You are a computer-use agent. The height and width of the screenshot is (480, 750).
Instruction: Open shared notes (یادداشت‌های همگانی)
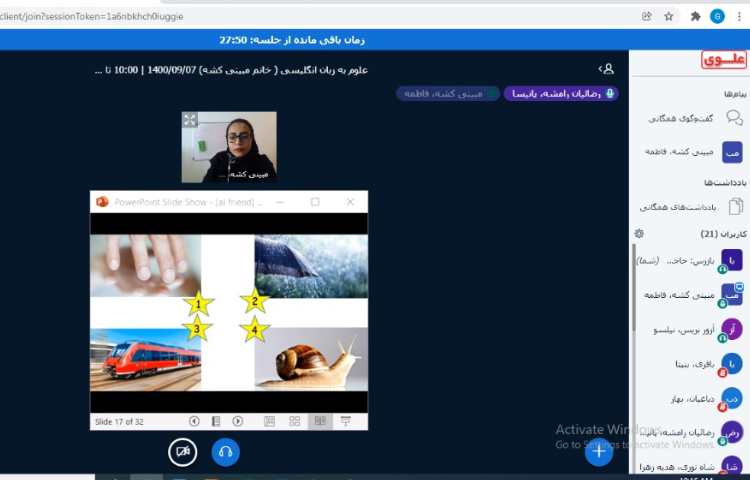(691, 207)
